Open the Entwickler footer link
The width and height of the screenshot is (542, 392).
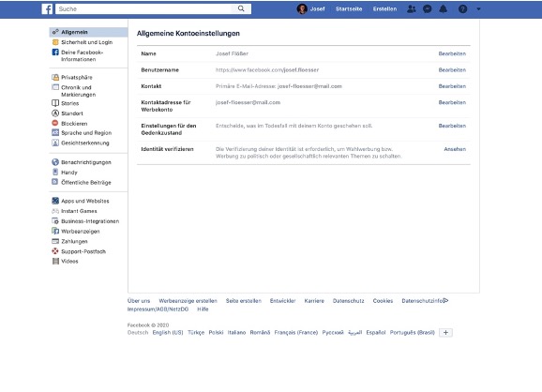click(x=283, y=301)
